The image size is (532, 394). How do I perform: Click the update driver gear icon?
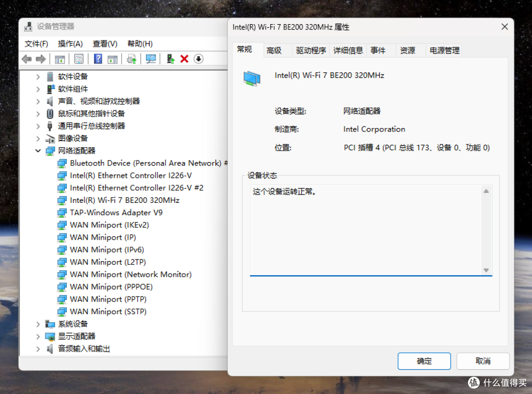tap(132, 59)
